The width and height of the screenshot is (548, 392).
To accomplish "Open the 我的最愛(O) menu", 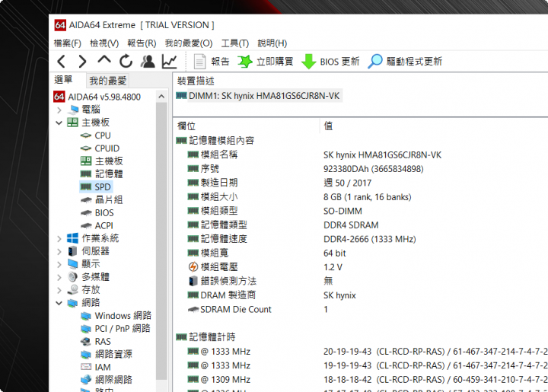I will click(x=189, y=43).
